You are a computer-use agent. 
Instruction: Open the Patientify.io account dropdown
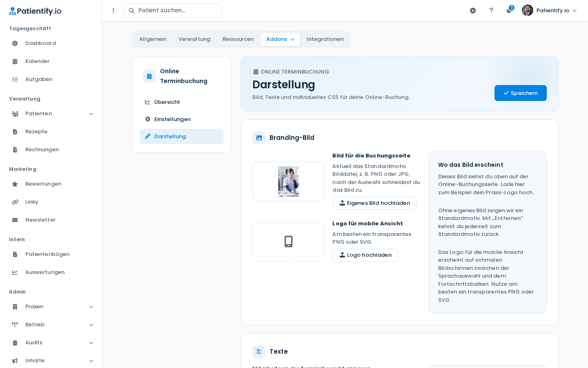click(x=550, y=11)
